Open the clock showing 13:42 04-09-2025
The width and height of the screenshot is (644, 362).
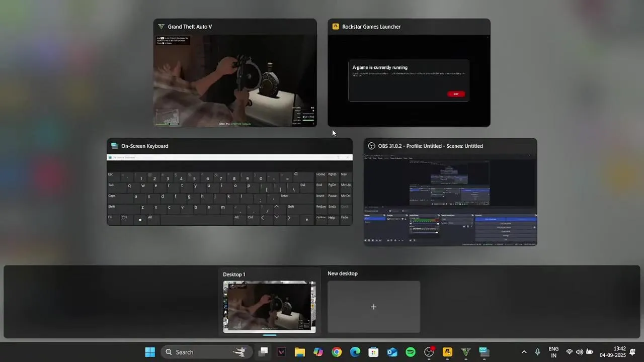612,352
